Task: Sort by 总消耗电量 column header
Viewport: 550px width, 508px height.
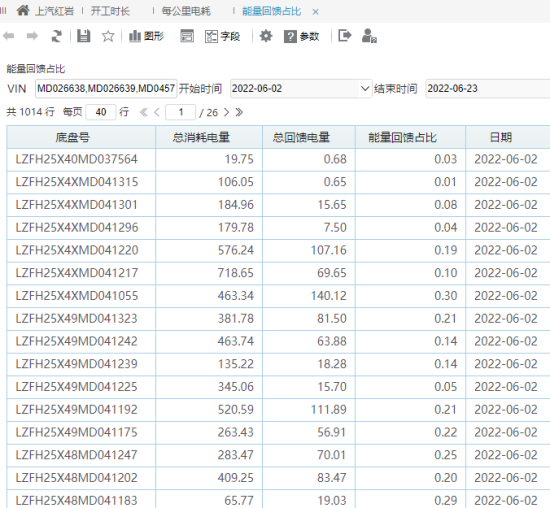Action: tap(201, 137)
